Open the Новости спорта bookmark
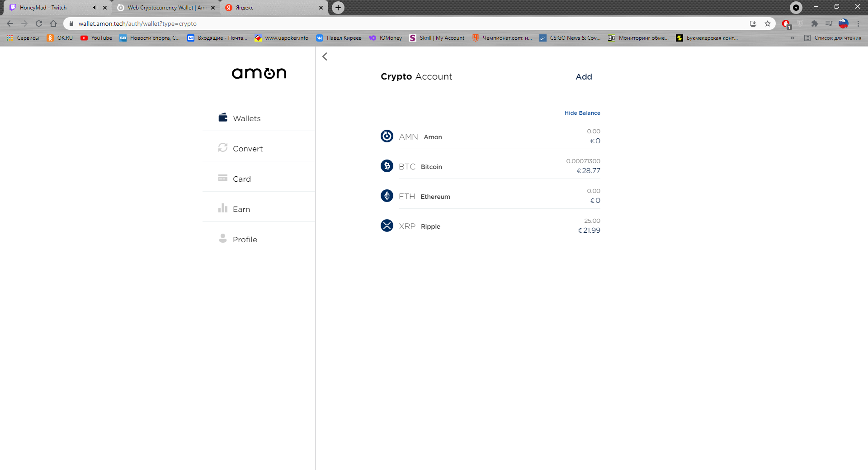868x470 pixels. point(150,38)
